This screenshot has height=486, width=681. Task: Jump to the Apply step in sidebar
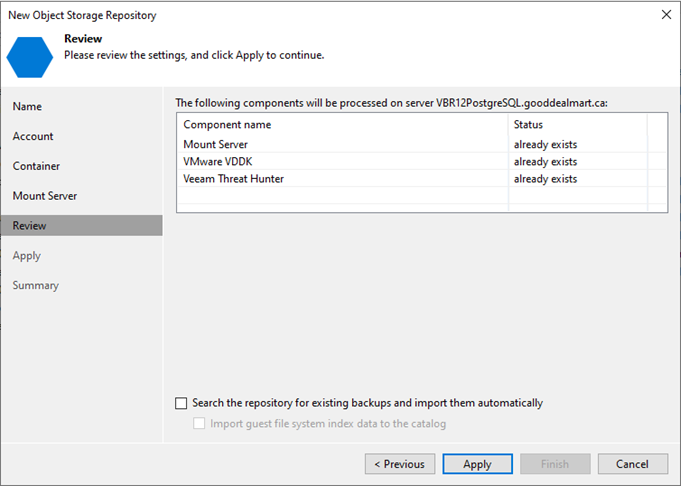[26, 255]
